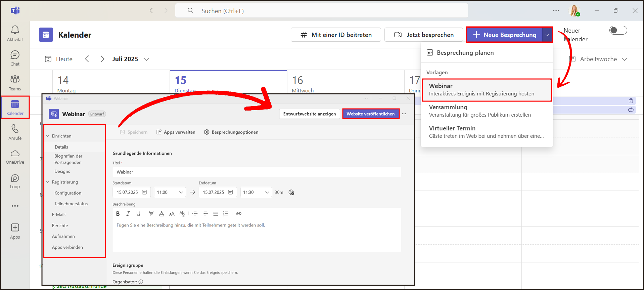Viewport: 644px width, 290px height.
Task: Open Chat from the left rail
Action: [15, 58]
